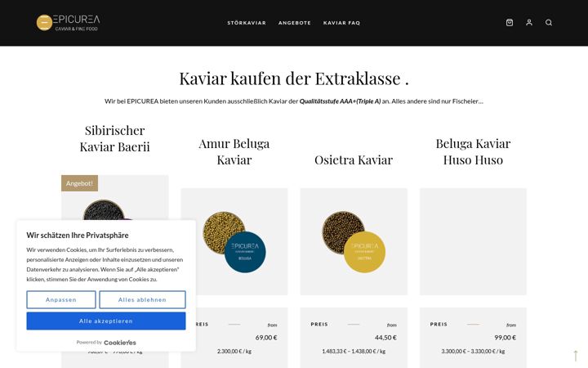The height and width of the screenshot is (368, 588).
Task: Open the Störkaviar menu item
Action: [247, 23]
